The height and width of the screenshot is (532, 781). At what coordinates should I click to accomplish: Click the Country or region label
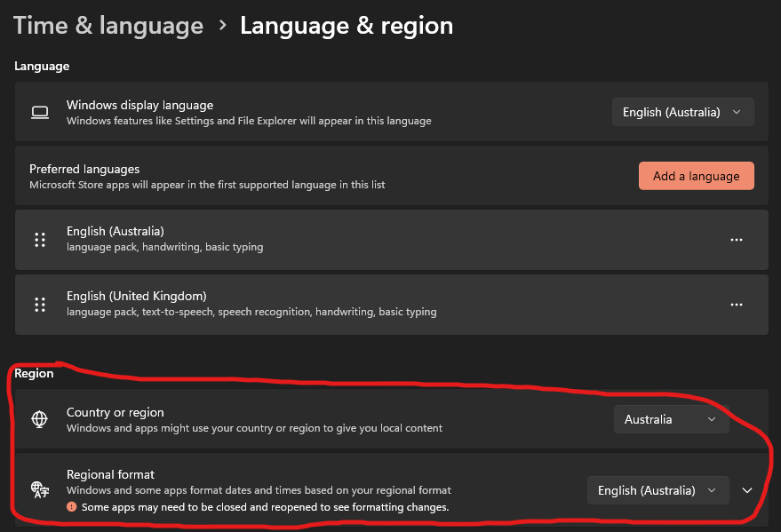click(115, 412)
